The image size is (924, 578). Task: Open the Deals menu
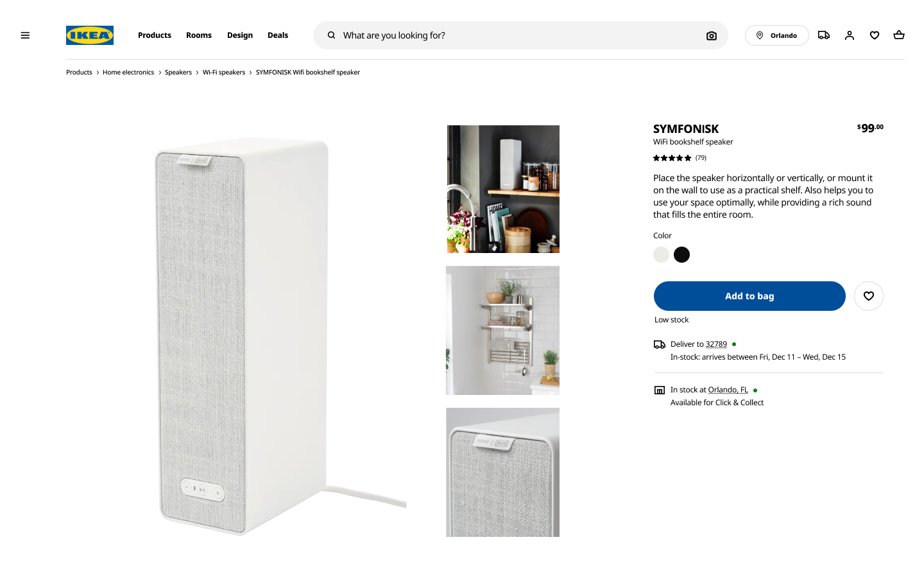coord(278,35)
